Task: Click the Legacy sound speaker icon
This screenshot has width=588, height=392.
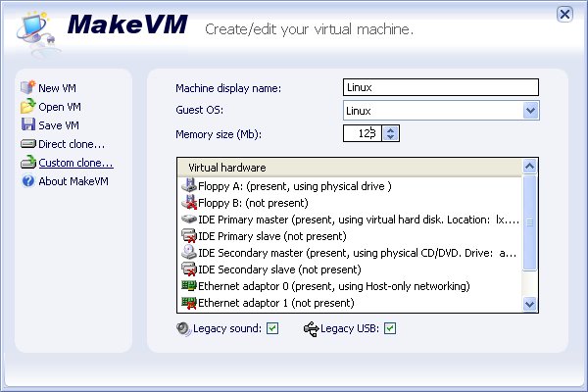Action: click(184, 328)
